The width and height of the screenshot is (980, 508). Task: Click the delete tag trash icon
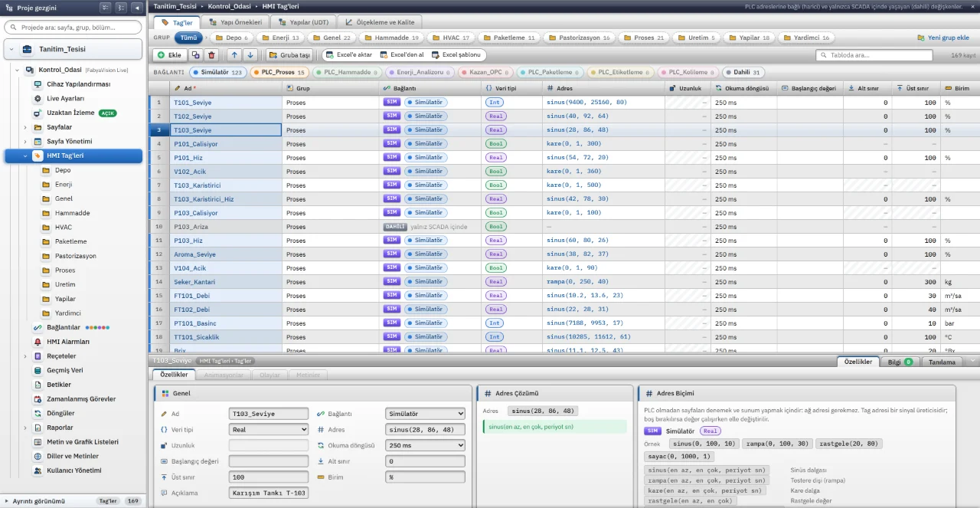click(x=212, y=55)
